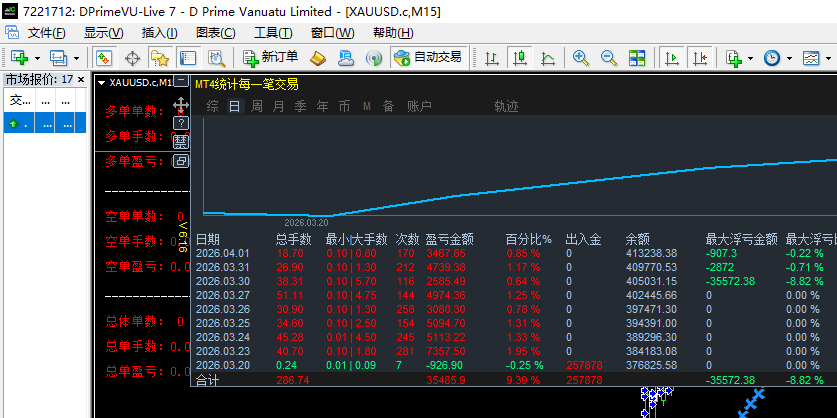This screenshot has height=418, width=837.
Task: Click the green signals radio icon
Action: coord(374,58)
